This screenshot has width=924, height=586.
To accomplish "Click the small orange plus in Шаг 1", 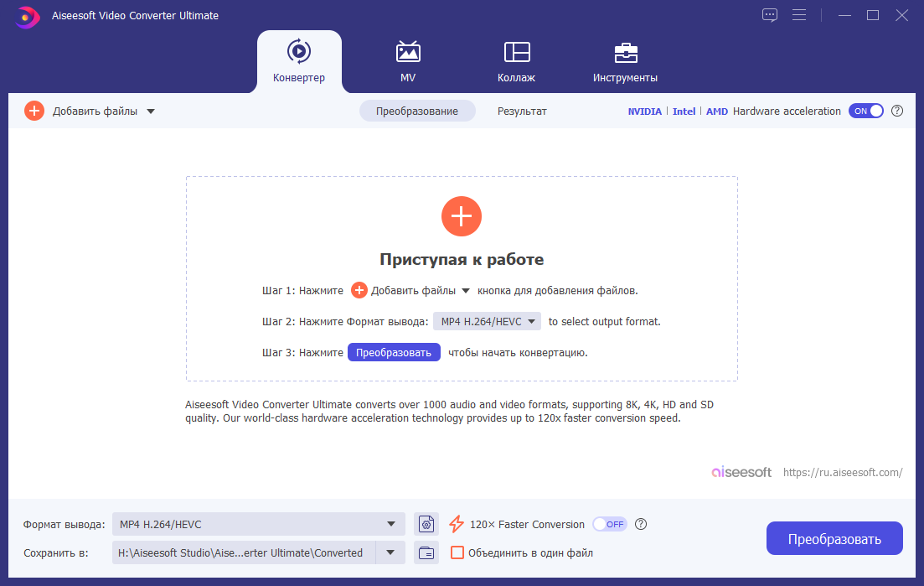I will (x=359, y=290).
